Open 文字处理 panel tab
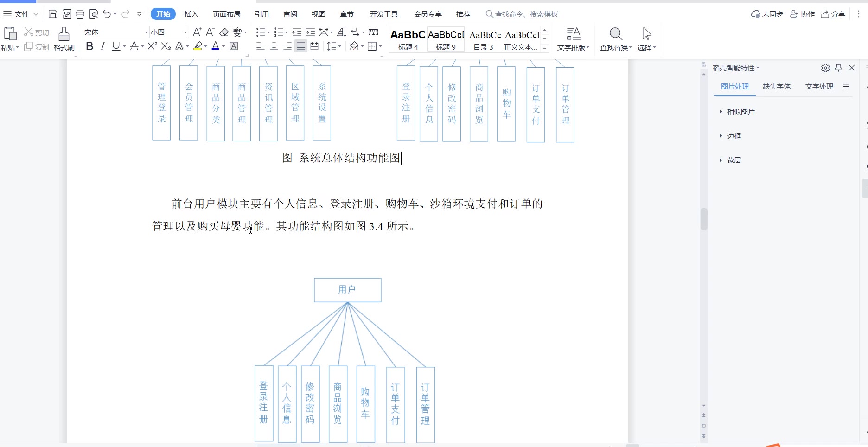868x447 pixels. (819, 86)
